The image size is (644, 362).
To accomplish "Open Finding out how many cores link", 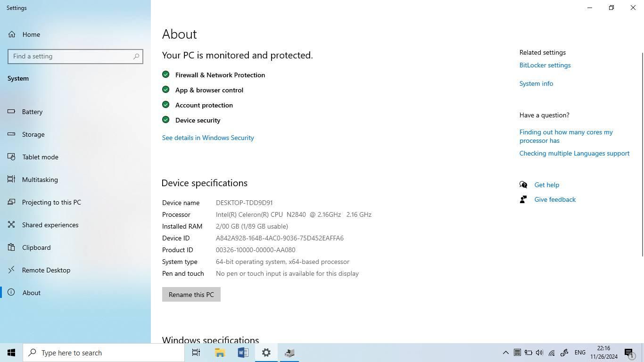I will 566,136.
